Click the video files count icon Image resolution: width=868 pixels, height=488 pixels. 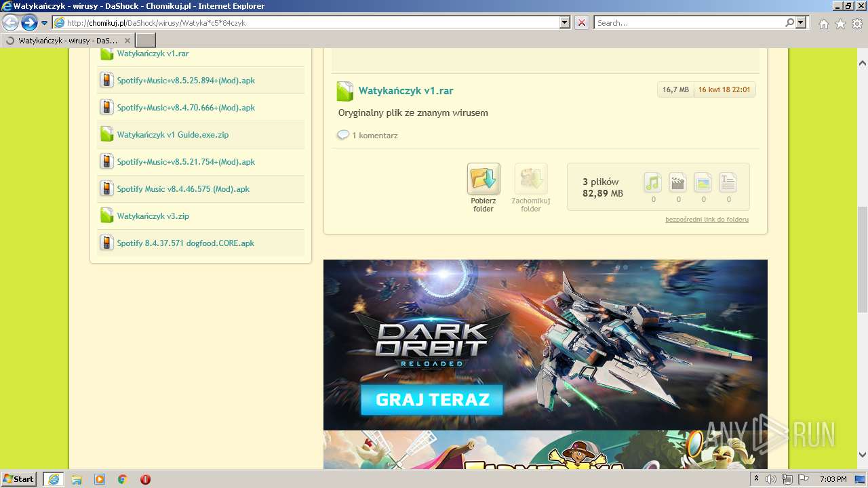point(678,182)
